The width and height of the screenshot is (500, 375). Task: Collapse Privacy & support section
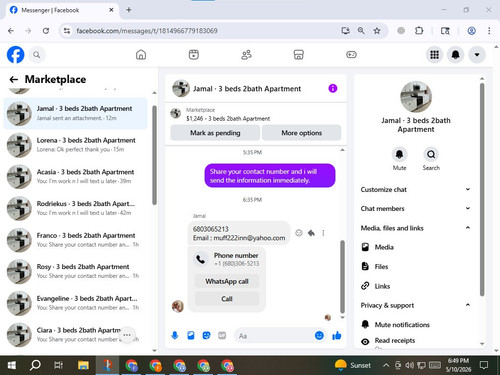pos(416,305)
